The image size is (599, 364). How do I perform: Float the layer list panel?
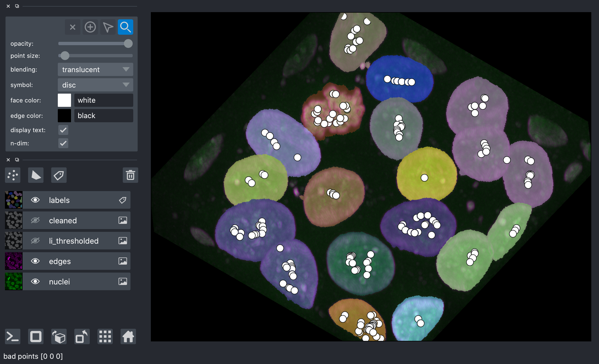coord(17,160)
